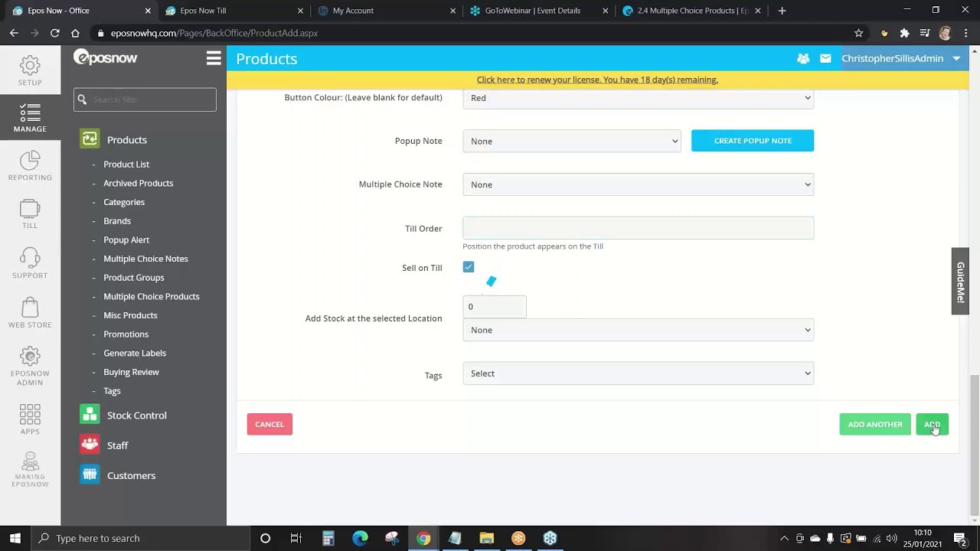Open Misc Products in sidebar
This screenshot has height=551, width=980.
click(x=130, y=315)
